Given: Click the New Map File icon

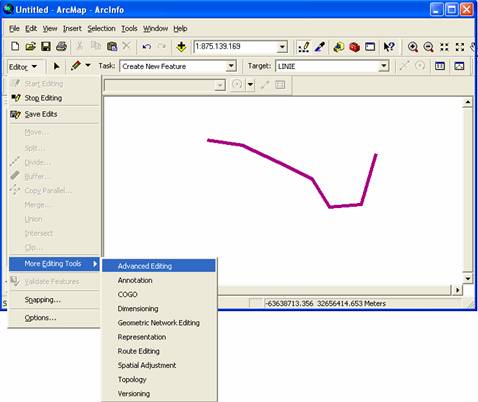Looking at the screenshot, I should 15,46.
